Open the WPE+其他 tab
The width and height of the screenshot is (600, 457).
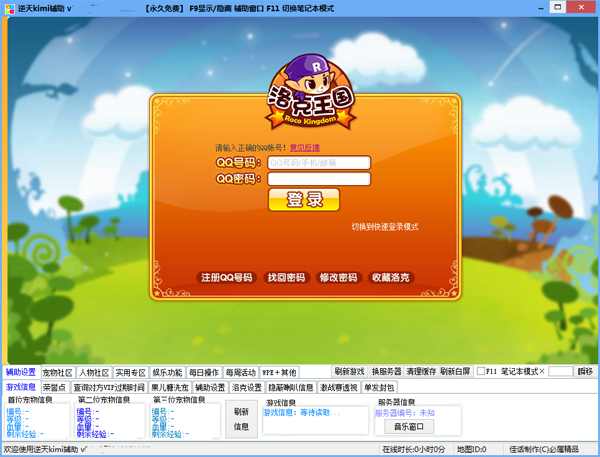click(x=279, y=372)
